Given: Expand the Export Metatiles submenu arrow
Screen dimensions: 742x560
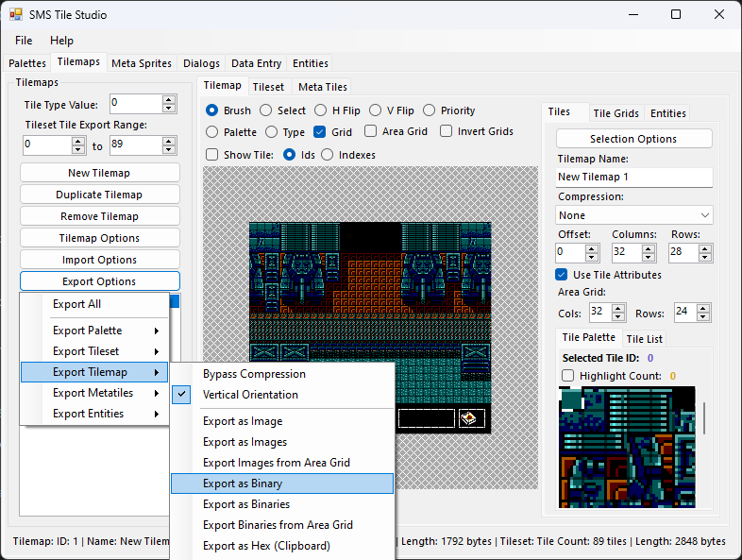Looking at the screenshot, I should [x=157, y=394].
